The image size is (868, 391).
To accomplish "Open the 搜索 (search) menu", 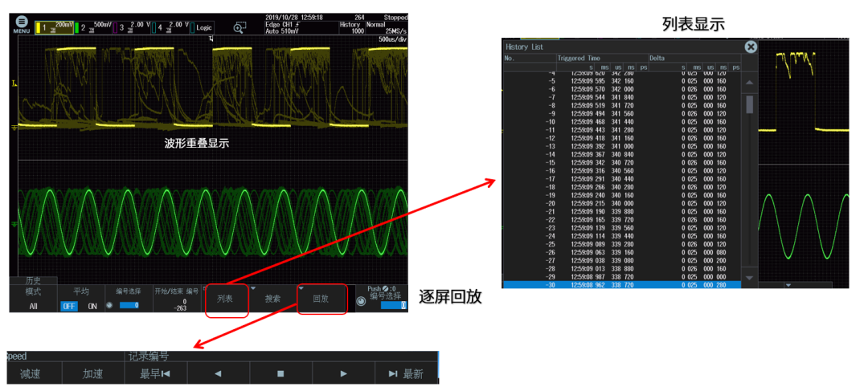I will 273,299.
